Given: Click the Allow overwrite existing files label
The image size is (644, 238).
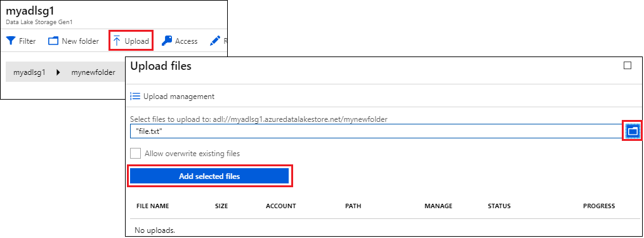Looking at the screenshot, I should pos(192,154).
